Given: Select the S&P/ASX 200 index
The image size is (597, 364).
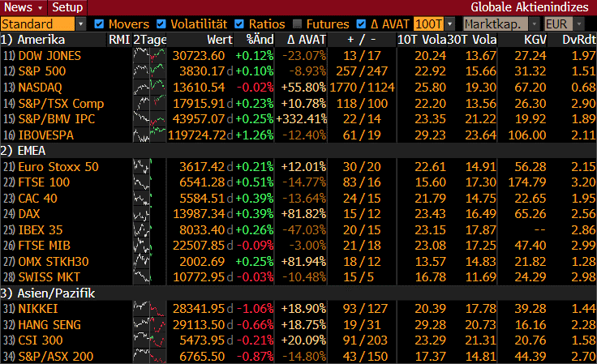Looking at the screenshot, I should (56, 356).
